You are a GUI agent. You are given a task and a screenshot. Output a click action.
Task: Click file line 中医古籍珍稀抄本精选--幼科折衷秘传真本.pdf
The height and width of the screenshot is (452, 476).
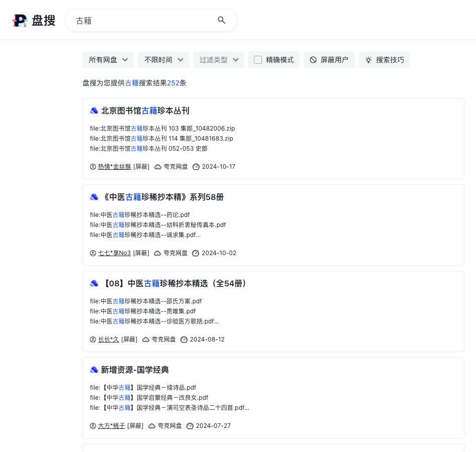pos(158,225)
